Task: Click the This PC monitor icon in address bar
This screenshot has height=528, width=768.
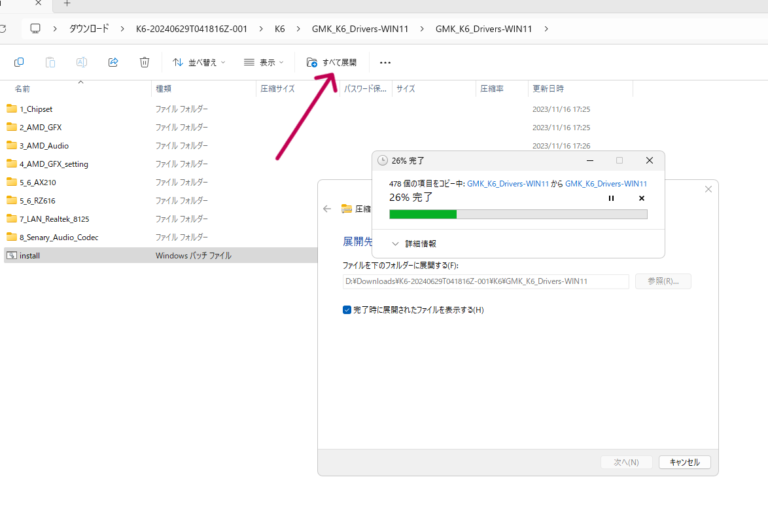Action: coord(37,28)
